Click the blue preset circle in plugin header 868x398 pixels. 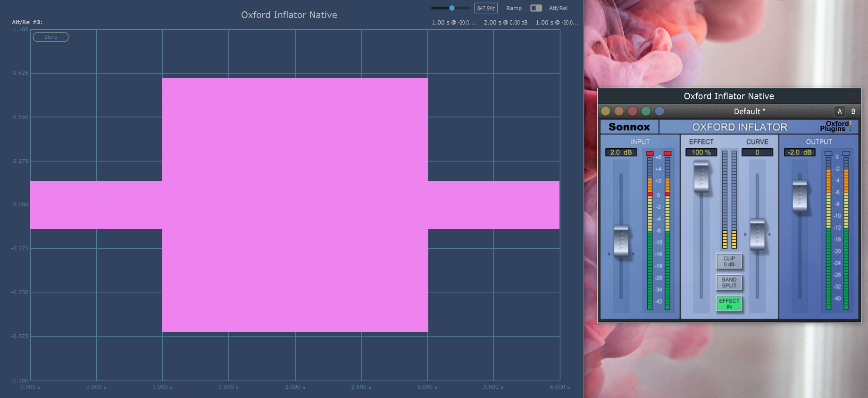(659, 111)
